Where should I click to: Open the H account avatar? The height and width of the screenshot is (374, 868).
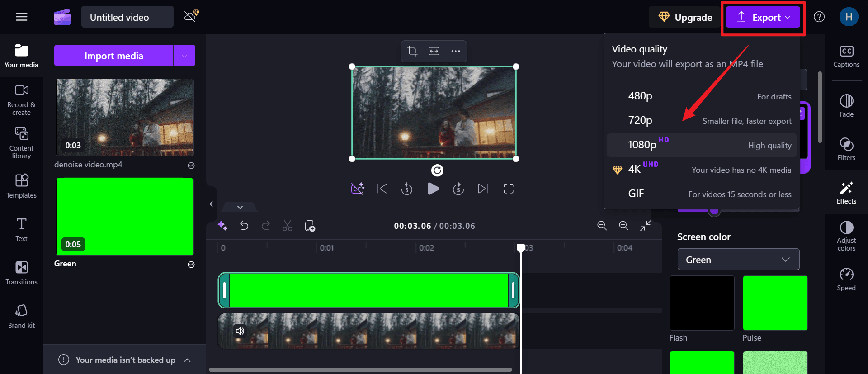849,17
